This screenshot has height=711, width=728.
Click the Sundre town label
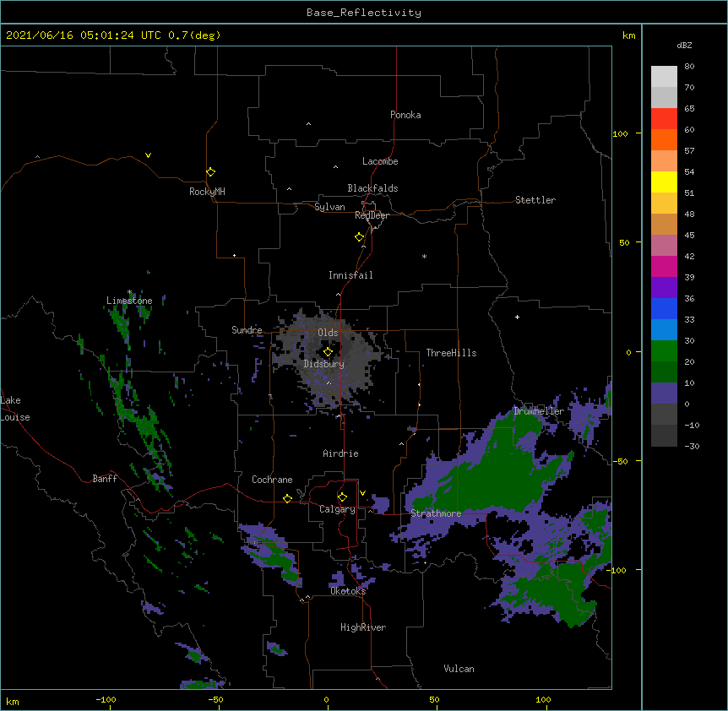click(x=247, y=330)
